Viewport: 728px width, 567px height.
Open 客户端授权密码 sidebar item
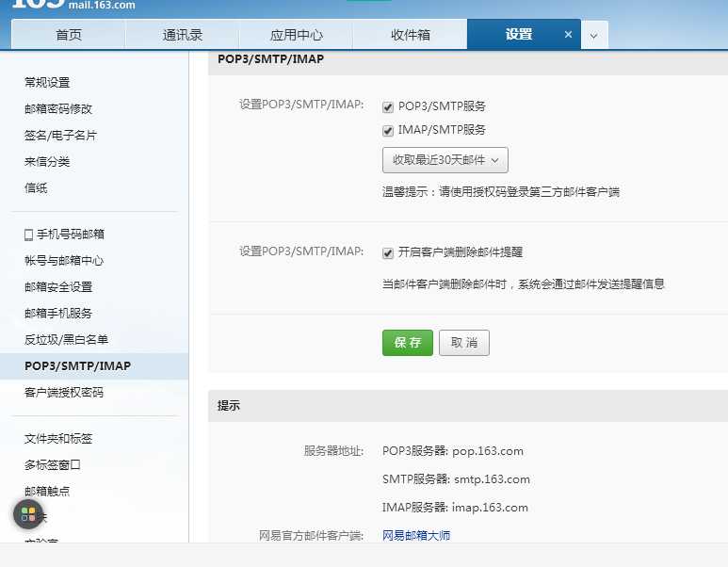coord(64,393)
